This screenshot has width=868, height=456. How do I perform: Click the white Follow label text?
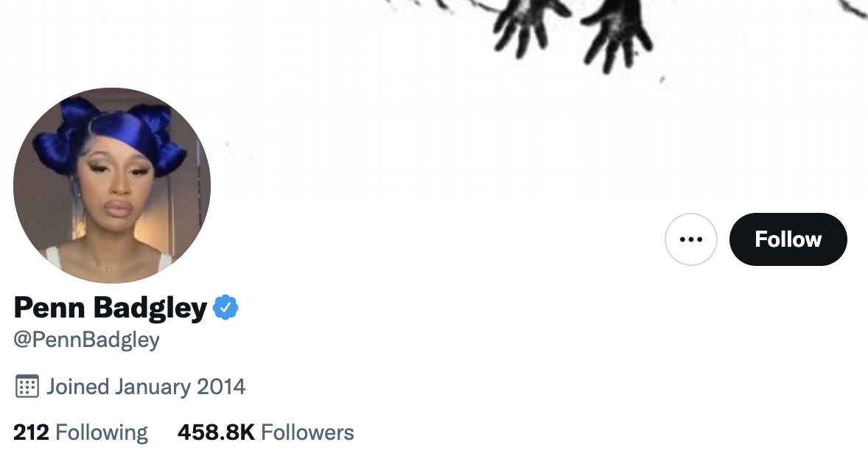(788, 239)
